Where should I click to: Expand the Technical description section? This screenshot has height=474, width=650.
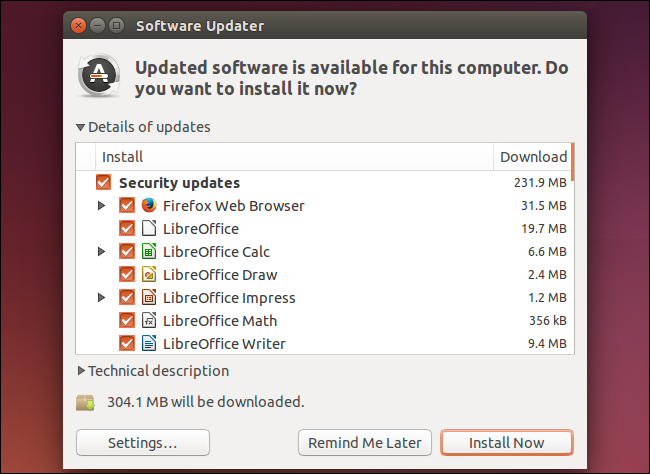pos(81,371)
